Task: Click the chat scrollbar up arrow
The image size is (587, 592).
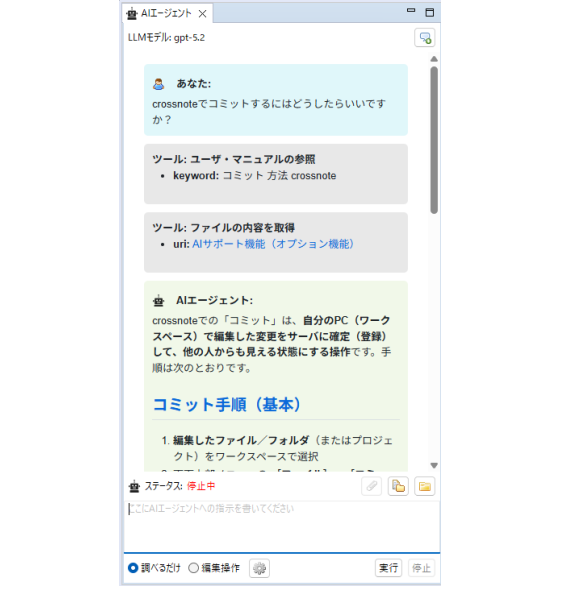Action: (434, 59)
